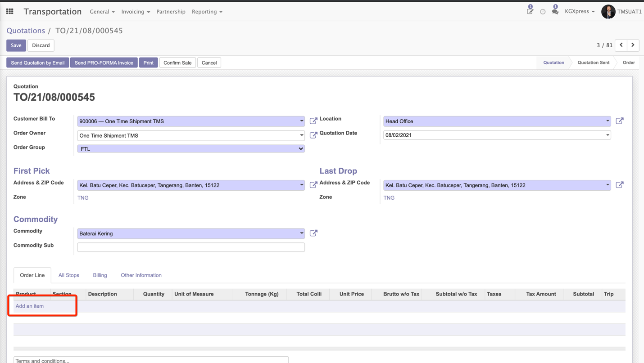This screenshot has width=644, height=363.
Task: Open First Pick TNG zone link
Action: coord(83,198)
